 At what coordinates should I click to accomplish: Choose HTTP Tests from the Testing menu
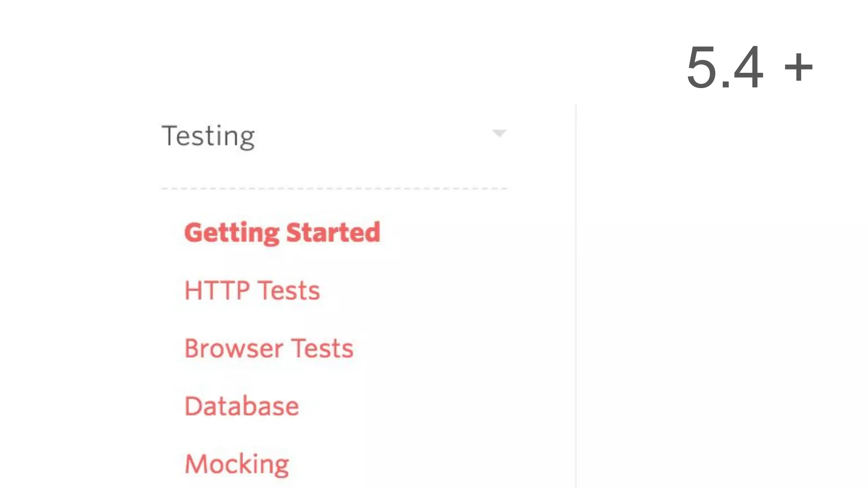pyautogui.click(x=252, y=291)
